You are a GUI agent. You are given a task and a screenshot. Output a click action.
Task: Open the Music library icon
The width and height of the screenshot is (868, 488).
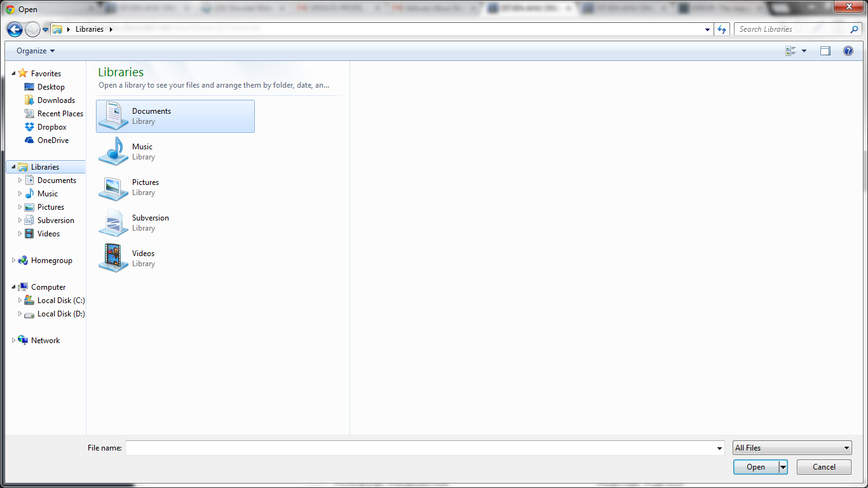point(114,151)
